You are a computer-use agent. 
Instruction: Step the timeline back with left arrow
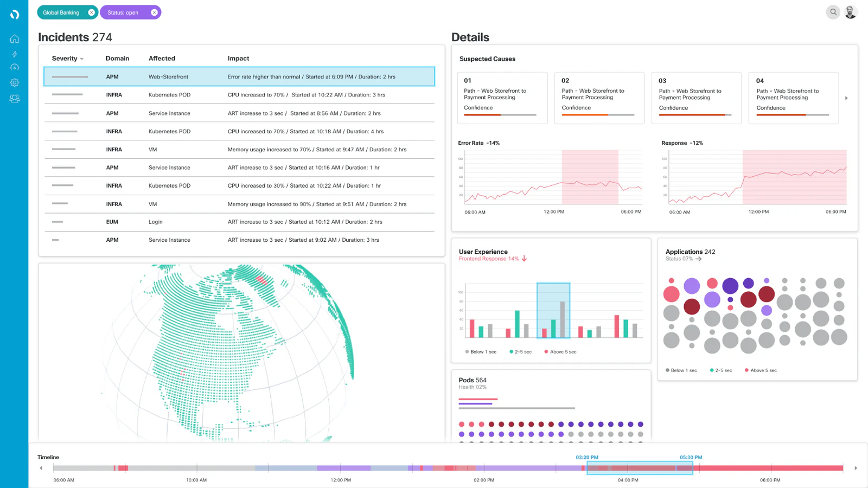point(41,468)
